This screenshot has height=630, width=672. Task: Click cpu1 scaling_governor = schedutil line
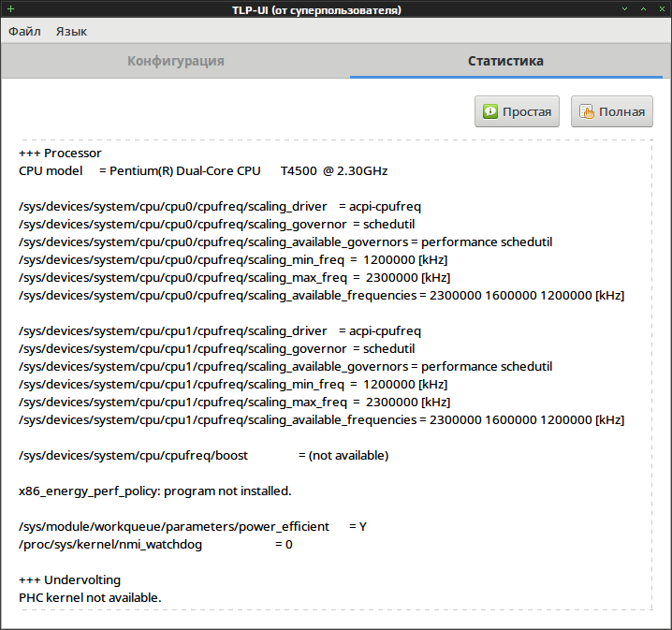[217, 349]
